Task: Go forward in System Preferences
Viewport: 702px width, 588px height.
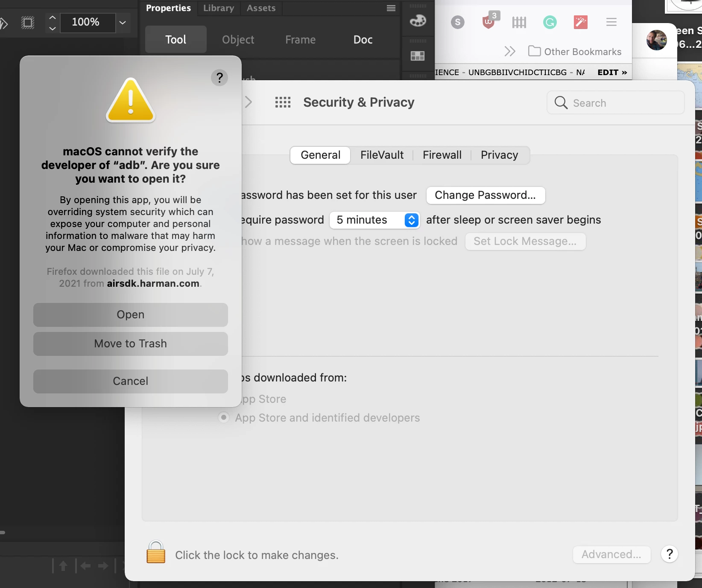Action: (x=249, y=102)
